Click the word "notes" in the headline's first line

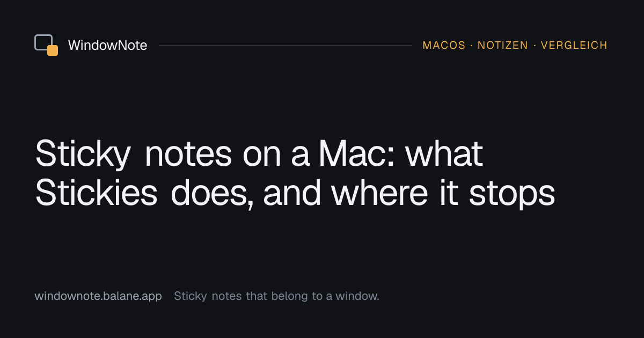click(x=188, y=155)
